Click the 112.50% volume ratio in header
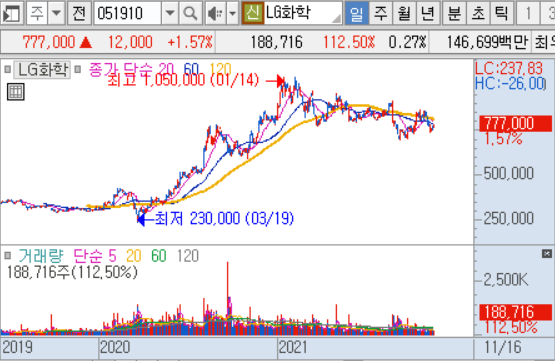Image resolution: width=555 pixels, height=361 pixels. pos(349,42)
